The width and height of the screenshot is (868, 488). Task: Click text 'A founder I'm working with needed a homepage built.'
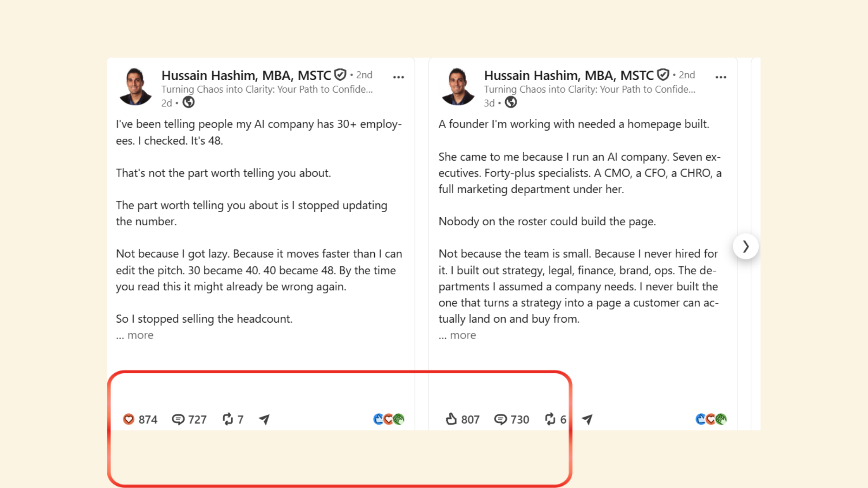(574, 124)
